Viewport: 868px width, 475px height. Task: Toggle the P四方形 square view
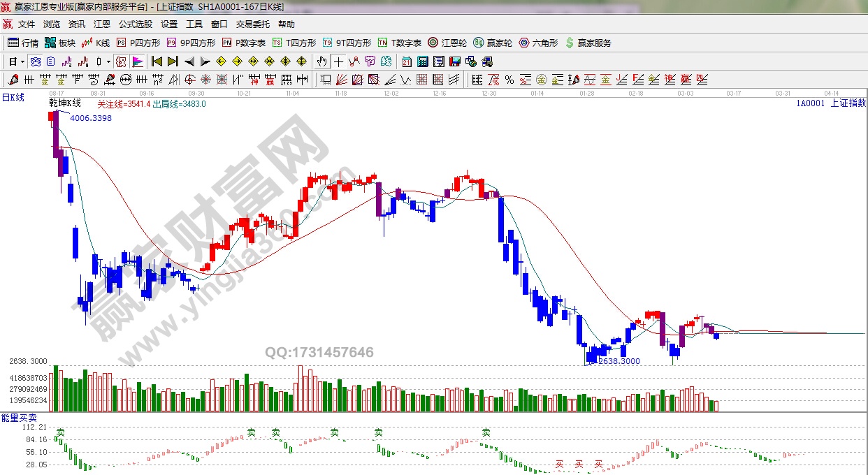pyautogui.click(x=138, y=43)
